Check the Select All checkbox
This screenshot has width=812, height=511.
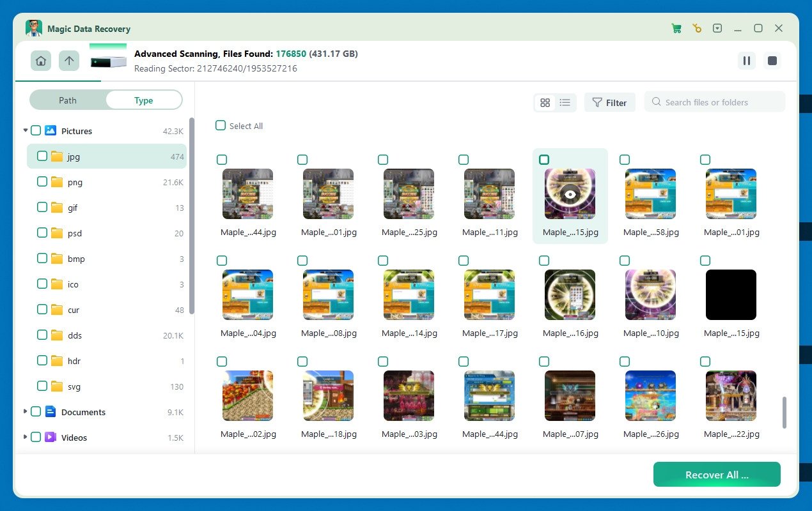click(x=221, y=126)
